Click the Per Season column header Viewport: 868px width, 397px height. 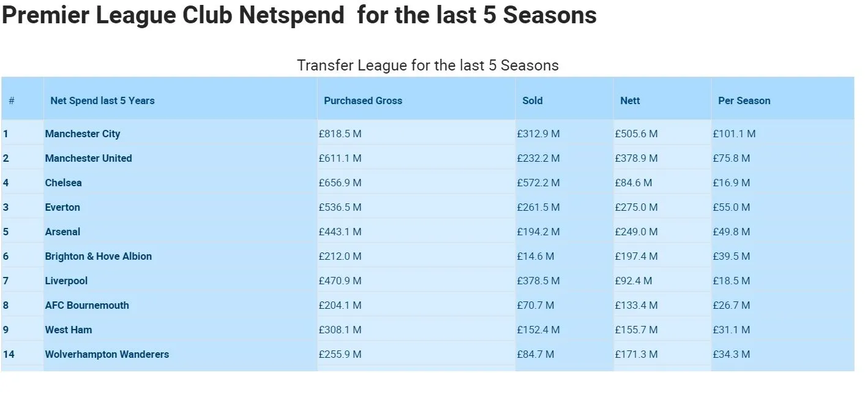click(744, 100)
